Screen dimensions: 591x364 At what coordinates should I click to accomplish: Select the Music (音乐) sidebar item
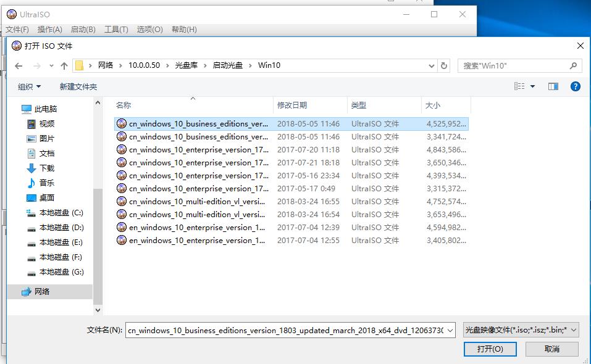coord(47,183)
